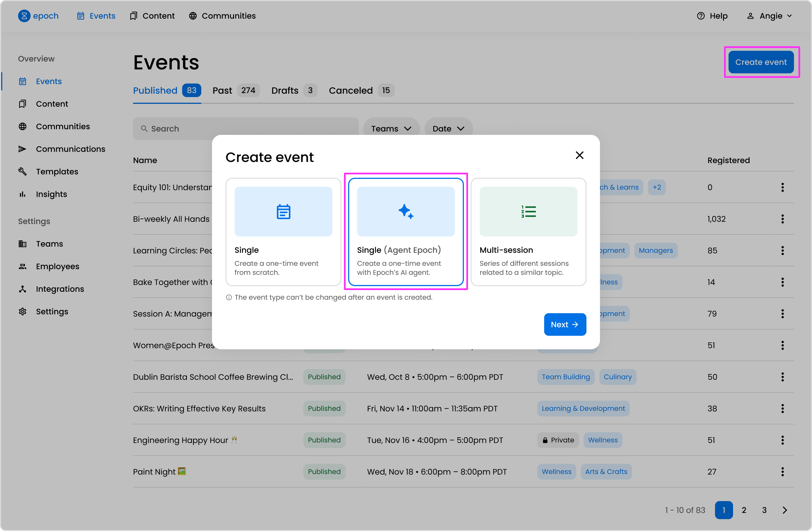Open three-dot menu for Engineering Happy Hour
Screen dimensions: 812x531
(x=782, y=440)
